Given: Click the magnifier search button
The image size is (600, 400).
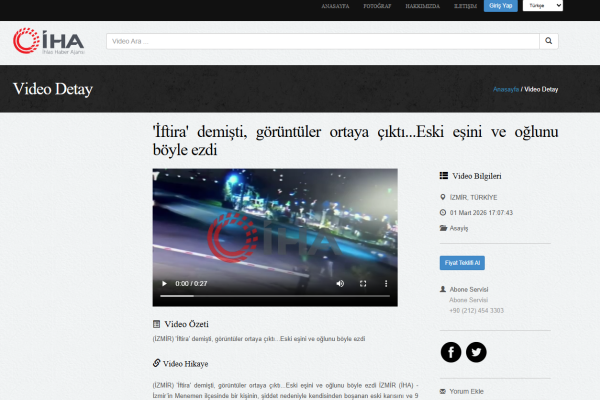Looking at the screenshot, I should click(549, 41).
